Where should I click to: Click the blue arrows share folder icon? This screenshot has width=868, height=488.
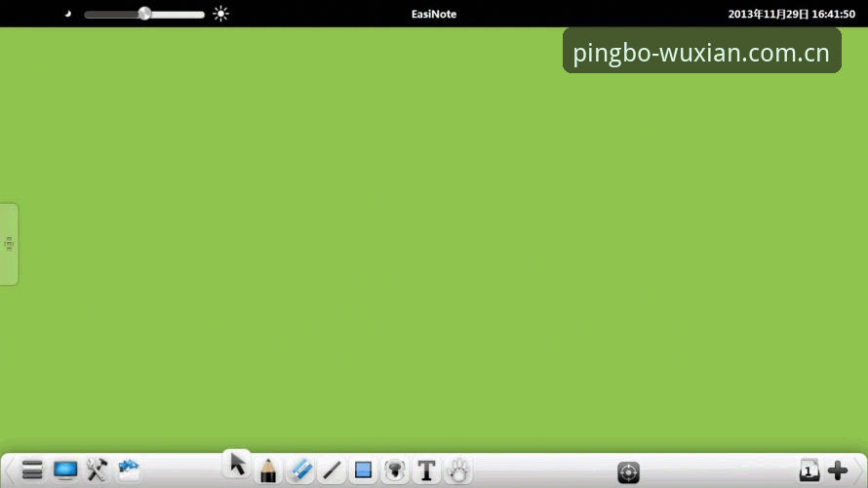(x=129, y=469)
